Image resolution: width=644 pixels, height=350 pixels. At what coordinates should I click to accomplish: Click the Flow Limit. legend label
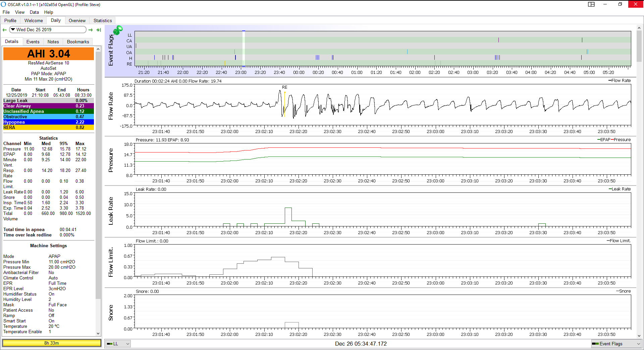[619, 241]
